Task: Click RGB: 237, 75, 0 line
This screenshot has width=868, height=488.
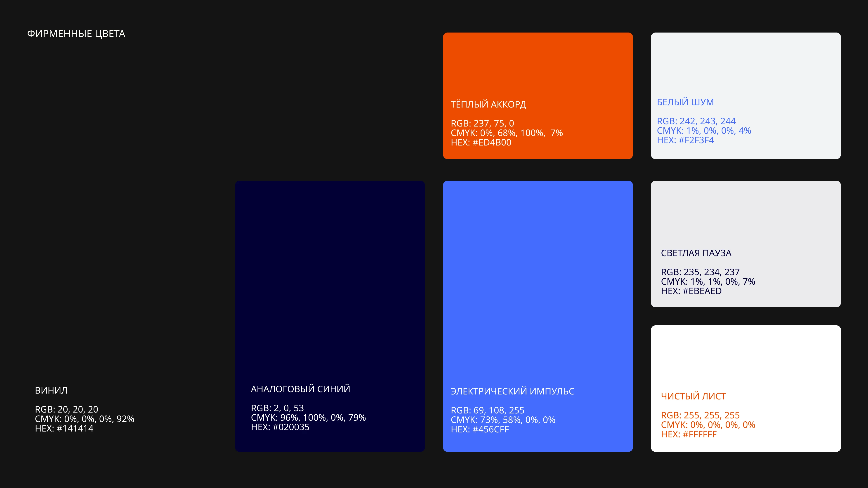Action: [482, 123]
